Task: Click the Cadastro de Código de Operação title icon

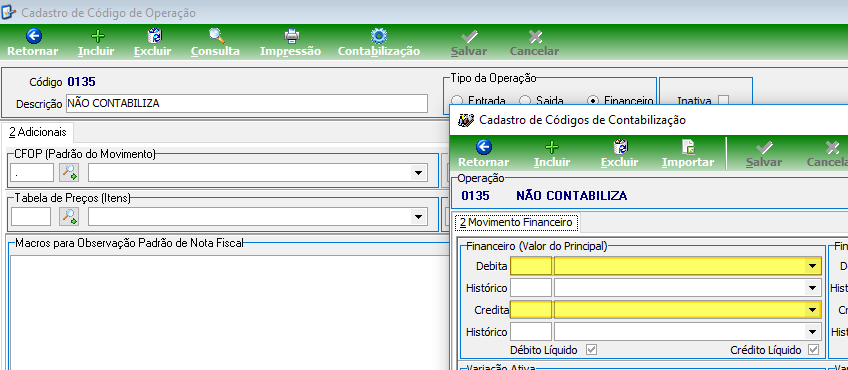Action: tap(9, 12)
